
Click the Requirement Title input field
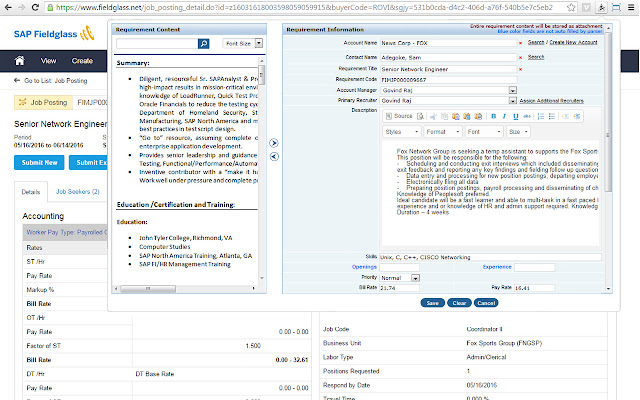(449, 69)
